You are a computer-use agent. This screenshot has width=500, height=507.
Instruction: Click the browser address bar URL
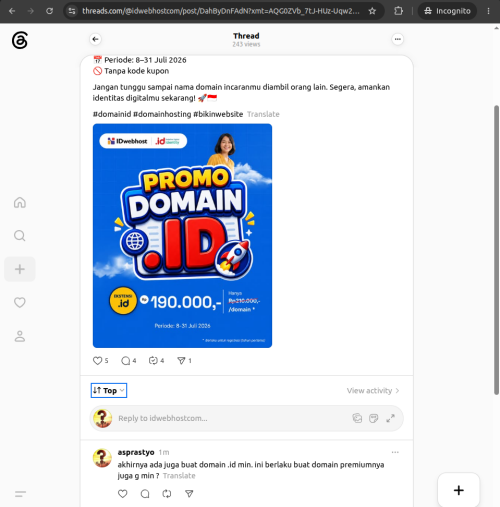[x=221, y=11]
